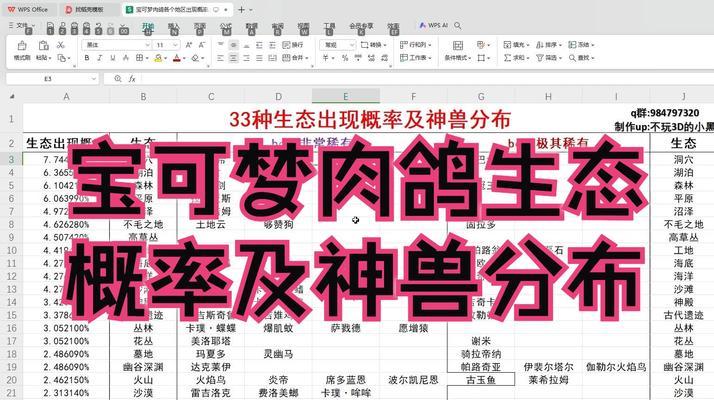Click cell containing 古玉鱼
The width and height of the screenshot is (714, 400).
point(481,379)
